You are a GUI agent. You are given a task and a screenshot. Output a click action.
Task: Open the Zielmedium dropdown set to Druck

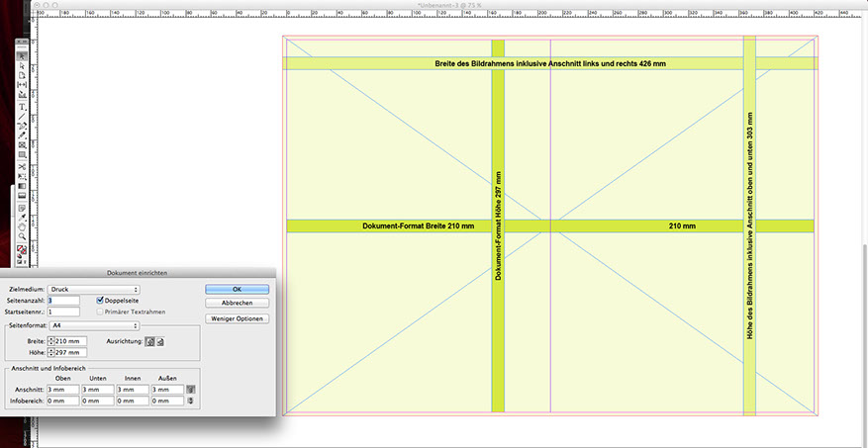(94, 289)
